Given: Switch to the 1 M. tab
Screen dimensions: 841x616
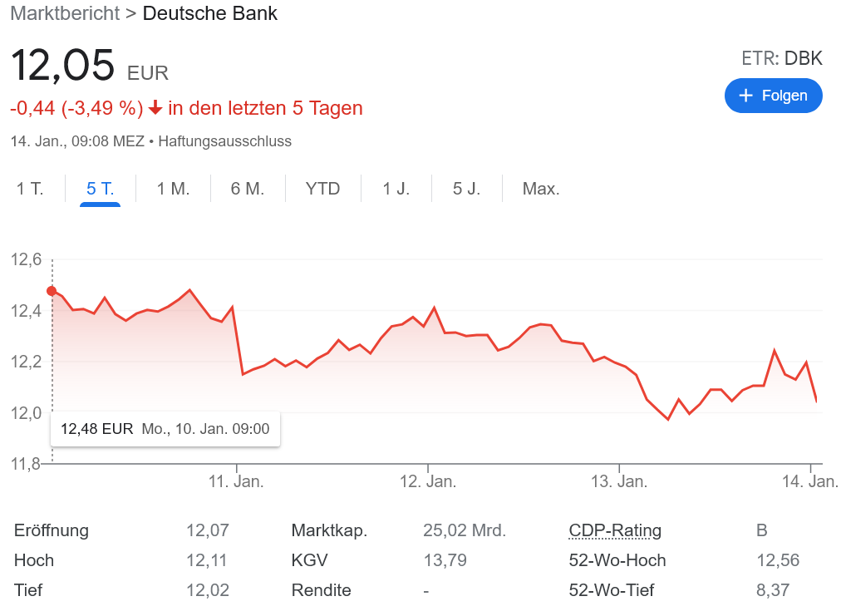Looking at the screenshot, I should 173,189.
